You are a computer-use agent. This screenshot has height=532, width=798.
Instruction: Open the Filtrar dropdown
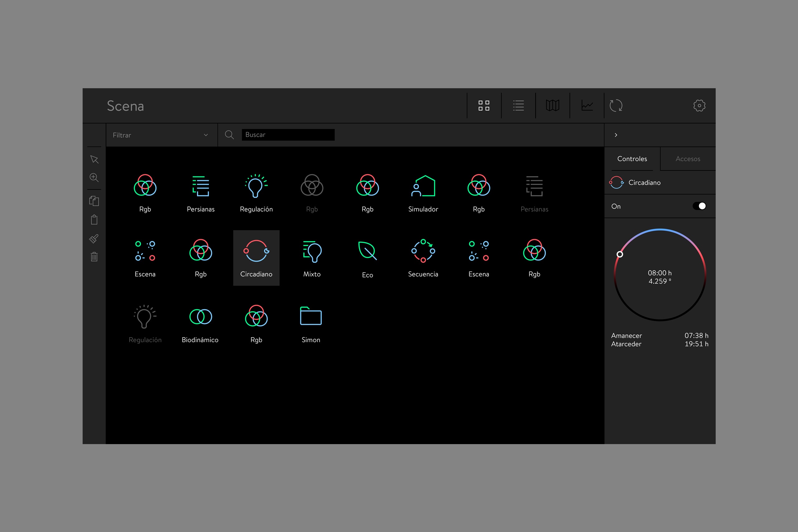(x=161, y=135)
